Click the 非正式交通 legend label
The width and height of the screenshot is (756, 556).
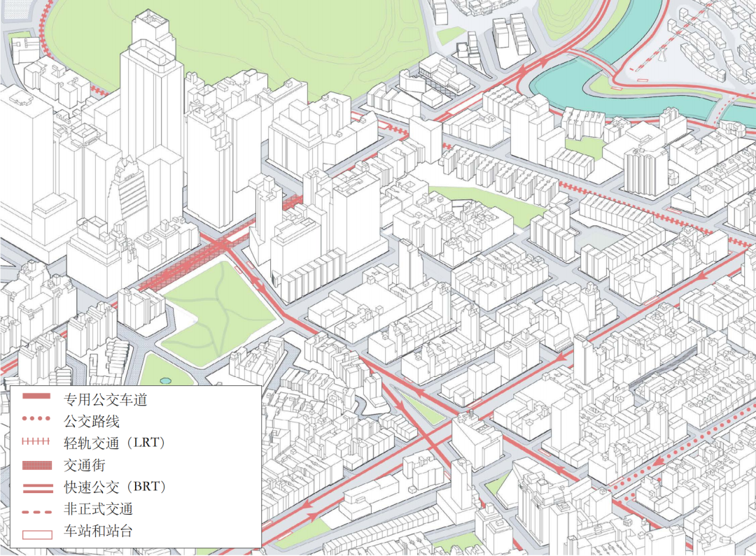click(x=99, y=509)
